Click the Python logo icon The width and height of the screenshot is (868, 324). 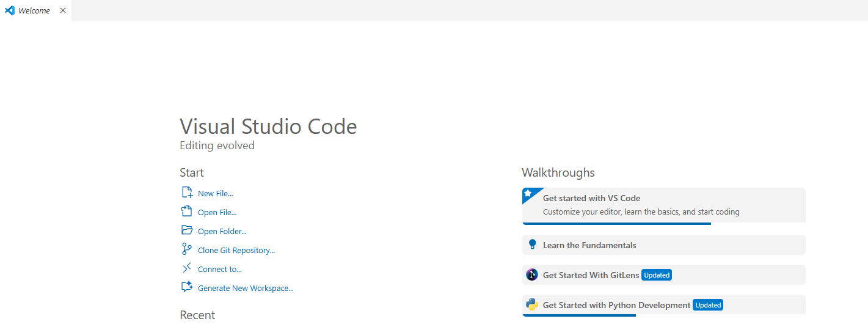click(532, 304)
